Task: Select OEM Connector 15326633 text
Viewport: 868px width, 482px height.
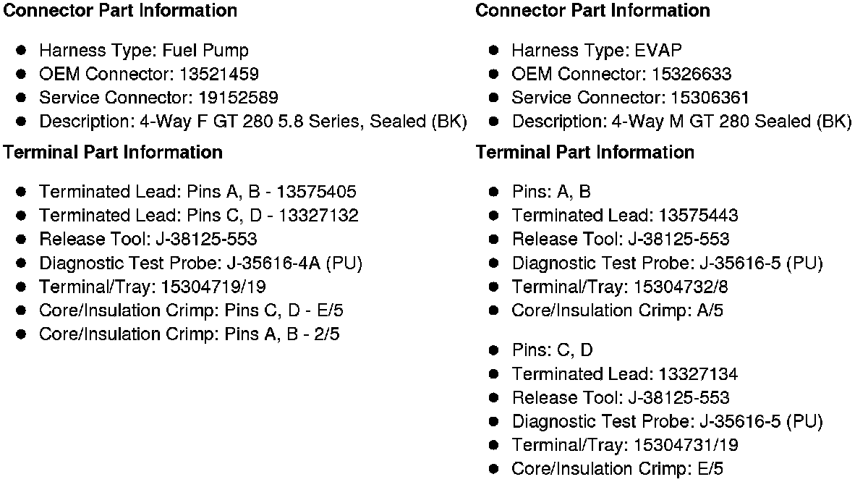Action: tap(621, 75)
